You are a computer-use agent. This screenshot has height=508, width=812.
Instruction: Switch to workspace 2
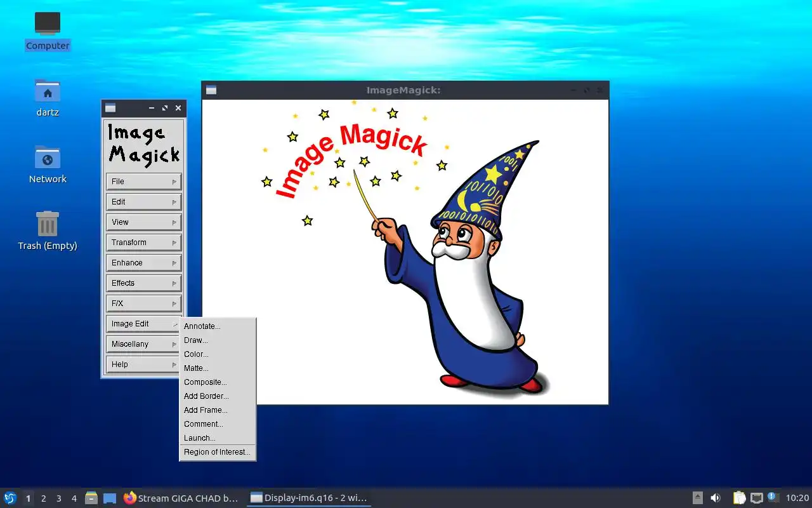[x=43, y=498]
